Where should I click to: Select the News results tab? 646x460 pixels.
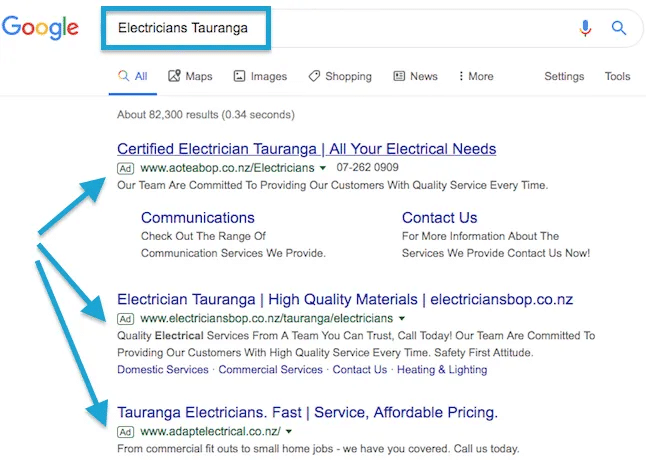[416, 76]
